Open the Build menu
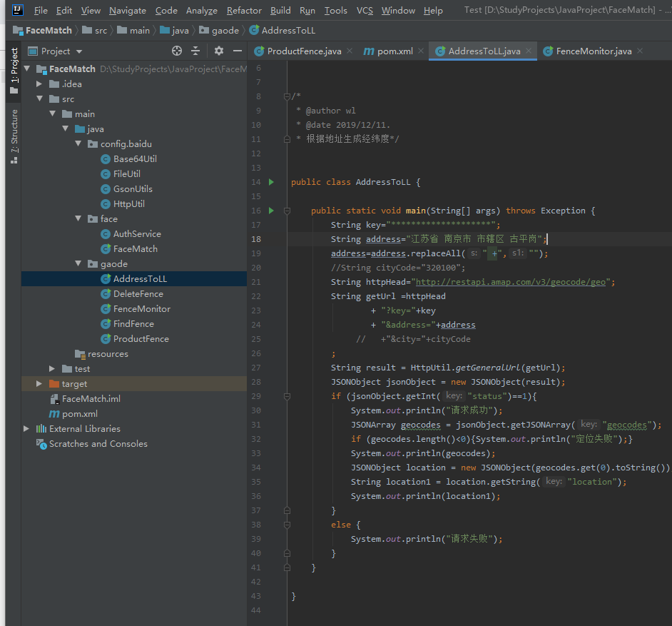 pyautogui.click(x=280, y=10)
